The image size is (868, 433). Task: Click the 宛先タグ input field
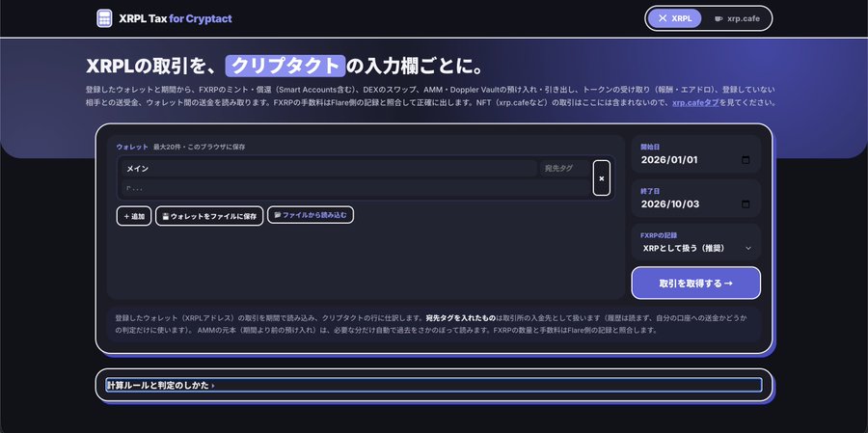564,169
